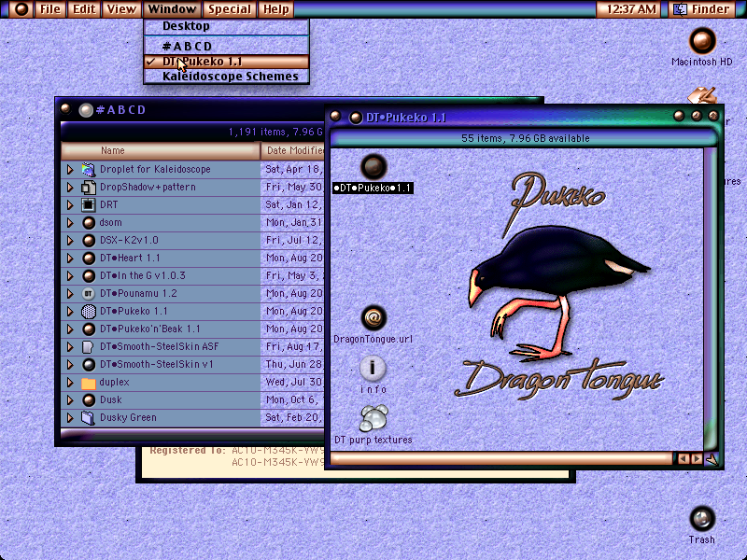Select the DT•Smooth-SteelSkin v1 icon
Screen dimensions: 747x560
88,364
